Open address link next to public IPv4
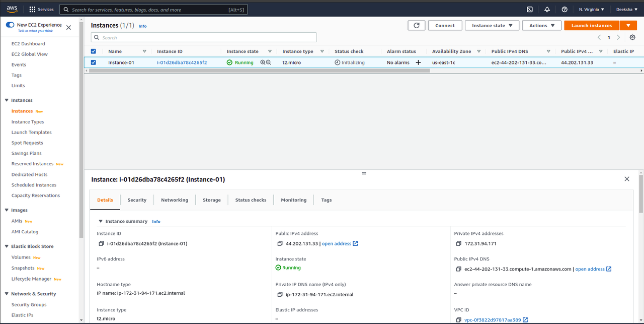 337,244
